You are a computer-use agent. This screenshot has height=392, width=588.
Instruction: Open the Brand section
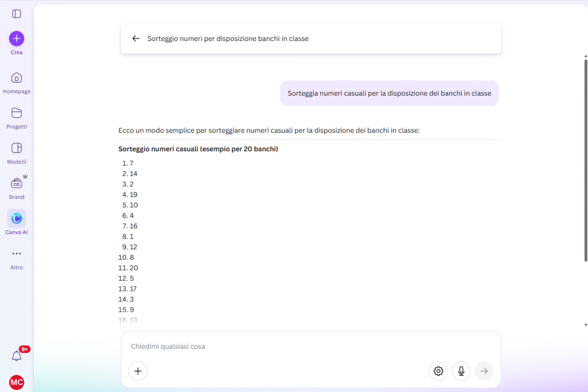tap(16, 189)
